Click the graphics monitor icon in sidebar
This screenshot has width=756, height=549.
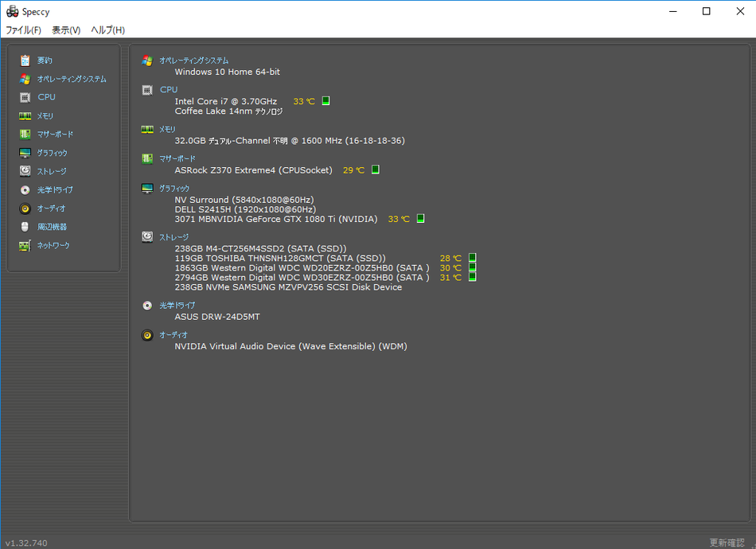pyautogui.click(x=25, y=153)
